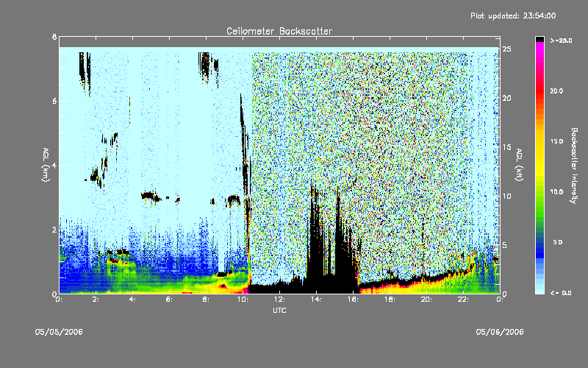
Task: Click the x-axis tick label '14:'
Action: 317,300
